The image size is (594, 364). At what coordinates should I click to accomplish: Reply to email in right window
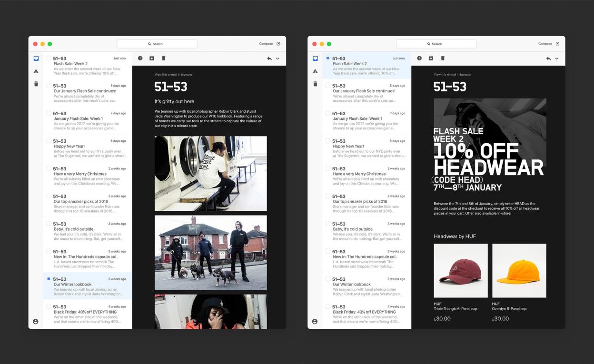tap(549, 58)
